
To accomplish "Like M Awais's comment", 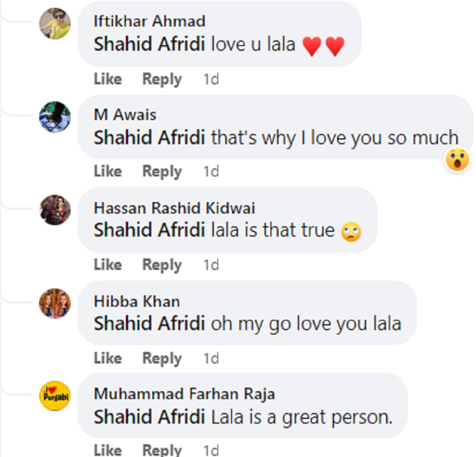I will pyautogui.click(x=107, y=171).
